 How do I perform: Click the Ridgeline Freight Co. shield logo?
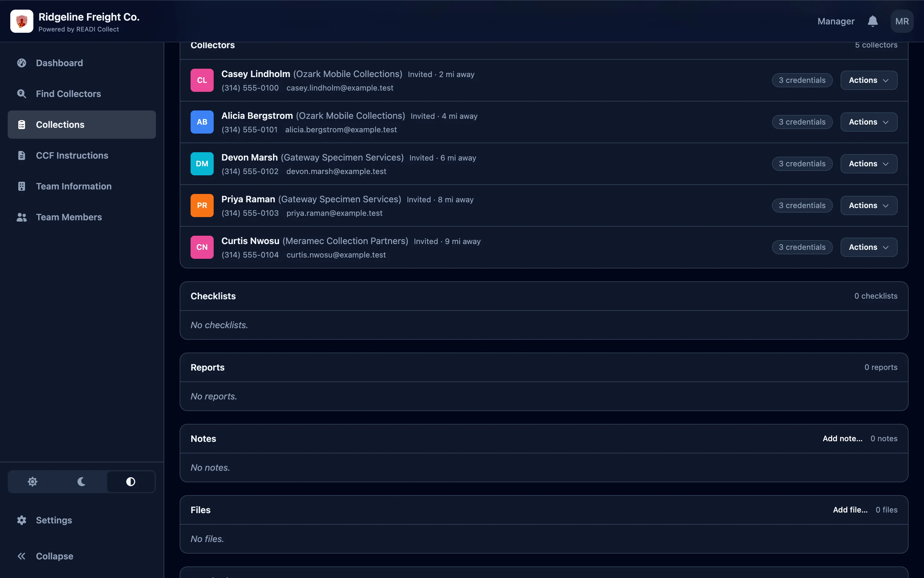coord(22,21)
